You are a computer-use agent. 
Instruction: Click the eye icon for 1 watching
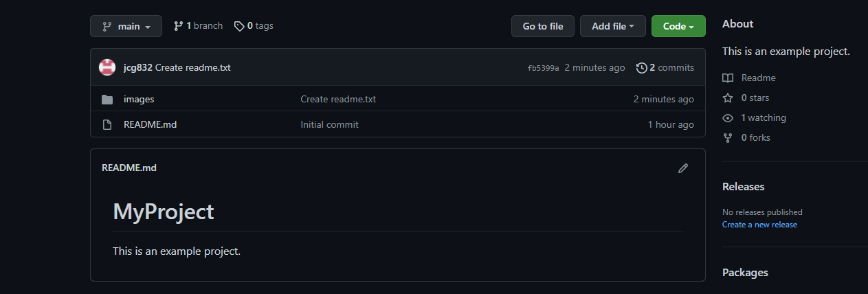[728, 118]
